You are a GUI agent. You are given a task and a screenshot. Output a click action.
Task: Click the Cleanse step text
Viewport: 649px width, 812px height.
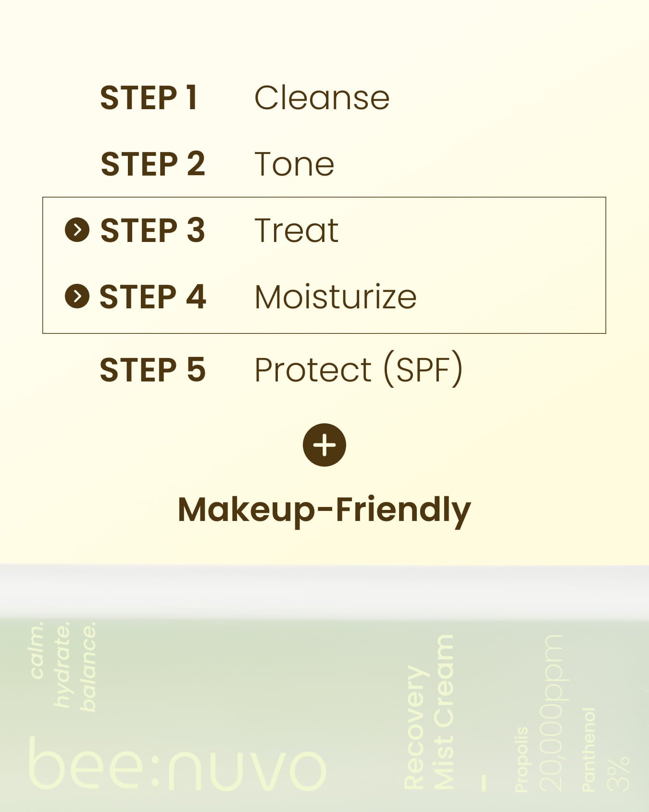[x=322, y=98]
